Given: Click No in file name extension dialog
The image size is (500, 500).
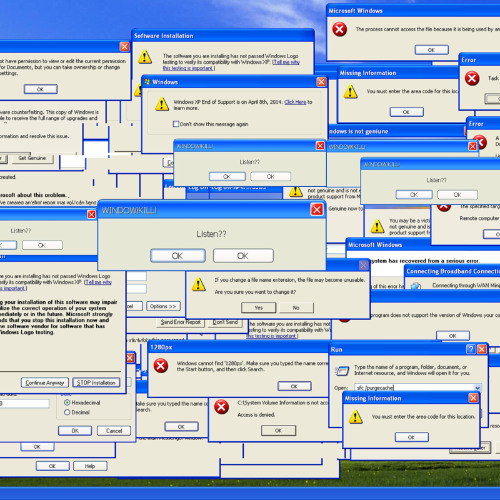Looking at the screenshot, I should click(x=296, y=308).
